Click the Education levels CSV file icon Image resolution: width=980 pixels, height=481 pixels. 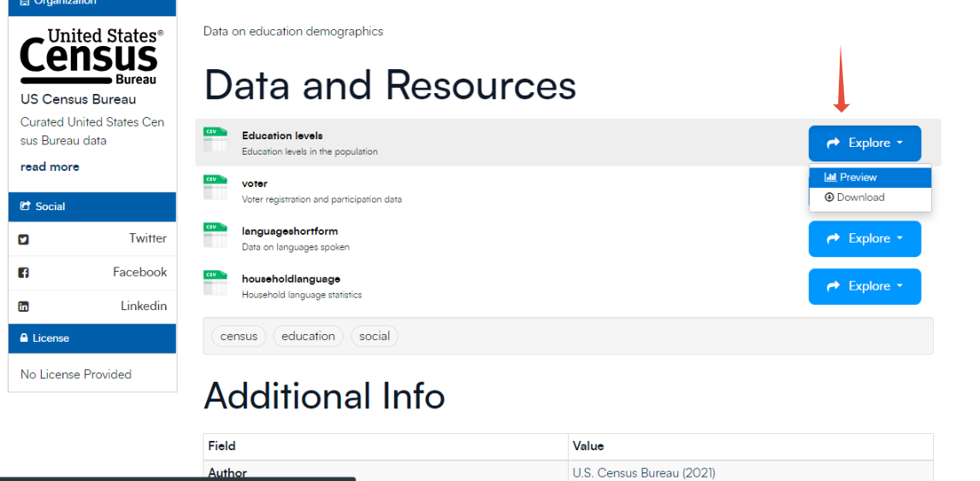215,140
